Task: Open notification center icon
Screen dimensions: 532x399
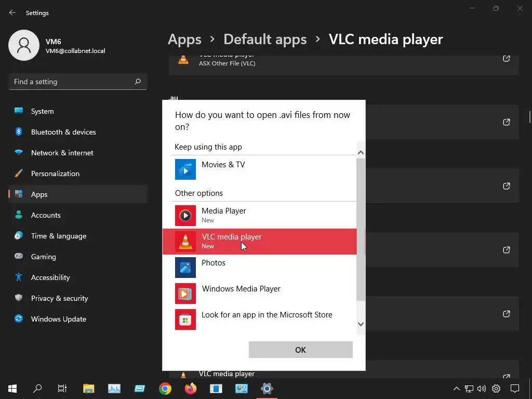Action: coord(515,389)
